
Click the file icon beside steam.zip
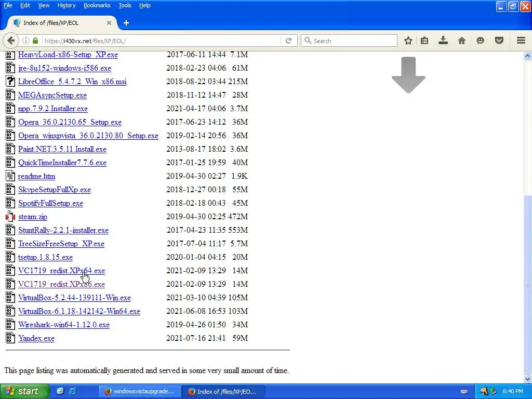(10, 217)
